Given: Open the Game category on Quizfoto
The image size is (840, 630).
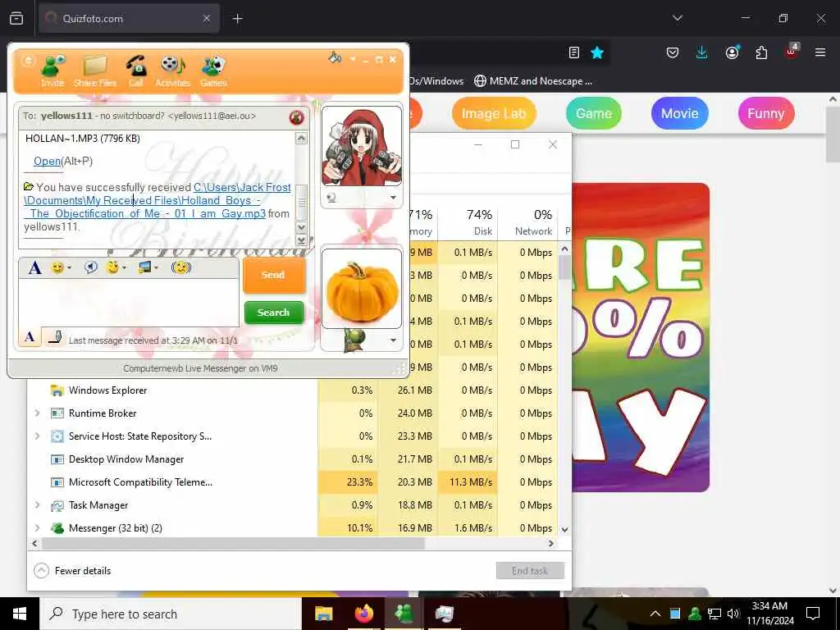Looking at the screenshot, I should (x=594, y=113).
